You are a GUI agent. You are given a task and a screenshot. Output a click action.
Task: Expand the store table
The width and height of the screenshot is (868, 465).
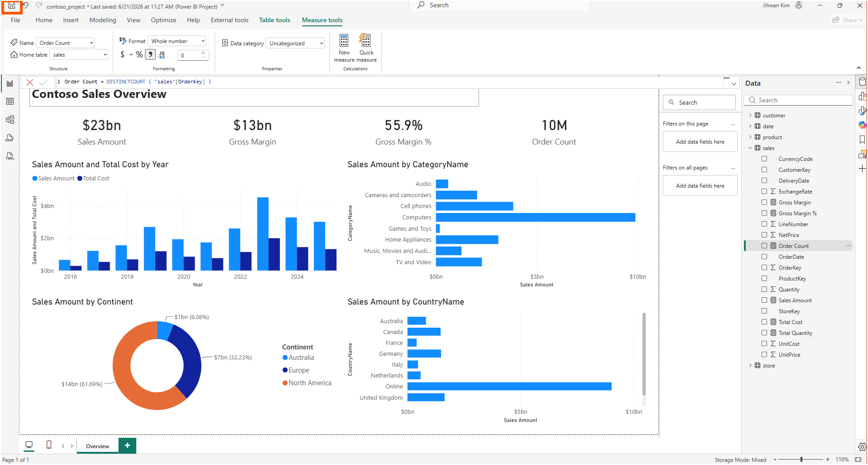[x=750, y=366]
